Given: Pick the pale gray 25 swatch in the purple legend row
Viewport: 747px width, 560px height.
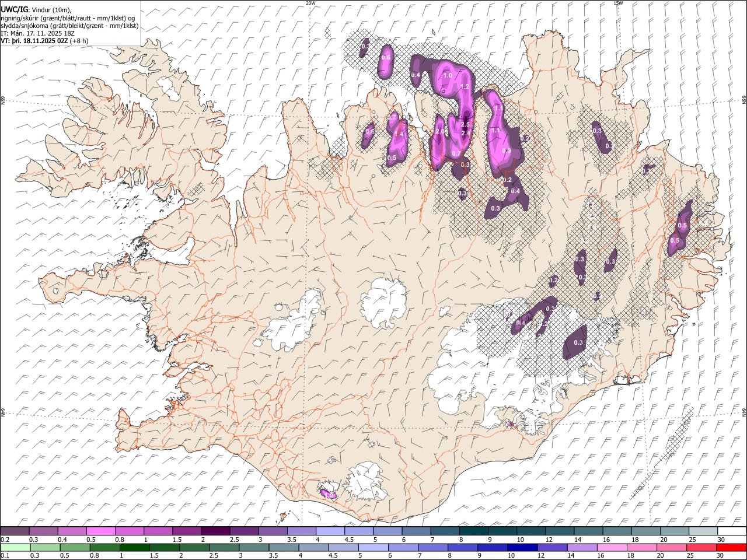Looking at the screenshot, I should point(702,531).
